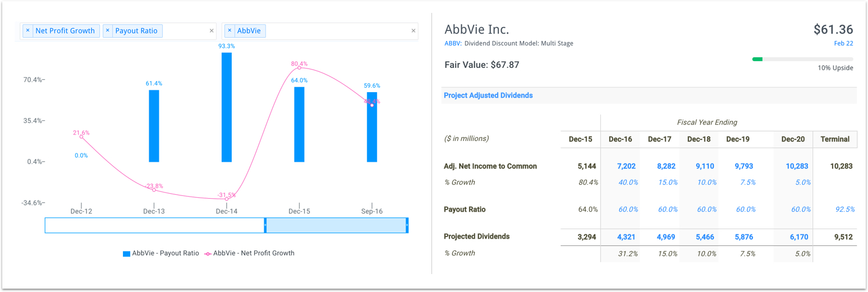868x292 pixels.
Task: Edit Dec-18 net income value 9,110
Action: (705, 166)
